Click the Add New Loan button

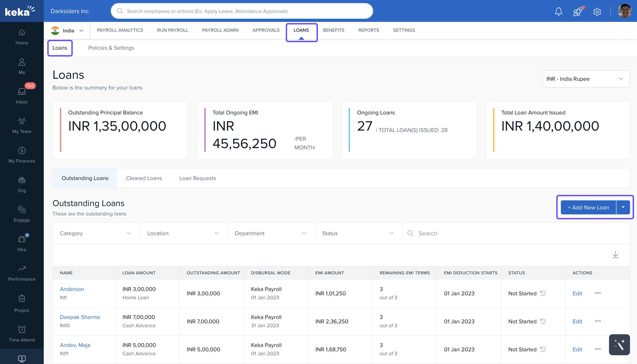(588, 207)
